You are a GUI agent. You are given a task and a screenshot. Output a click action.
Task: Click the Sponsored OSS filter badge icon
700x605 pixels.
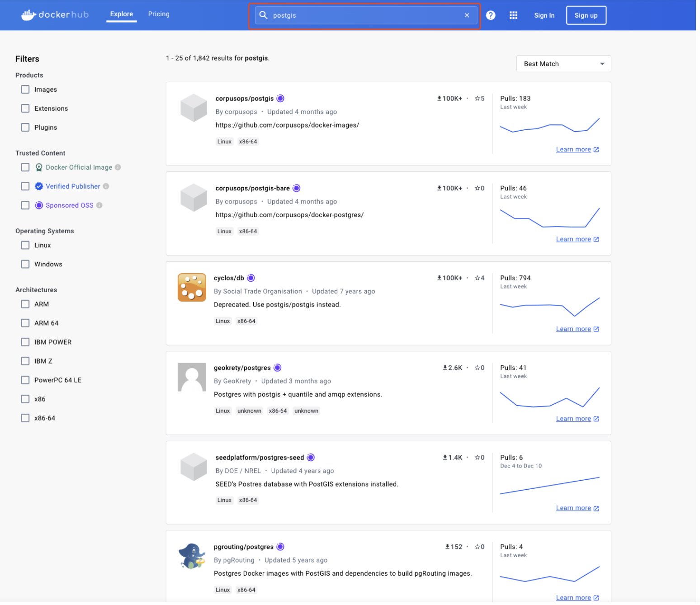[39, 206]
